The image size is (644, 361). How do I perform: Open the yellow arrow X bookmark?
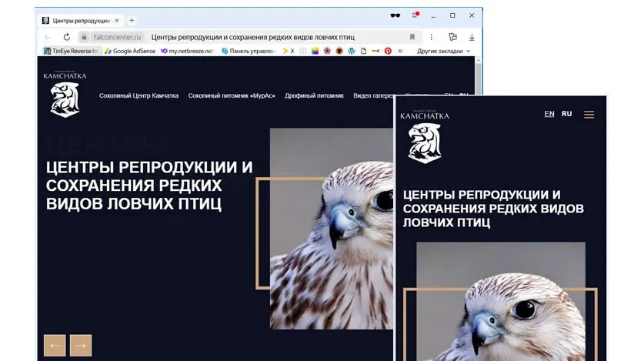click(289, 51)
